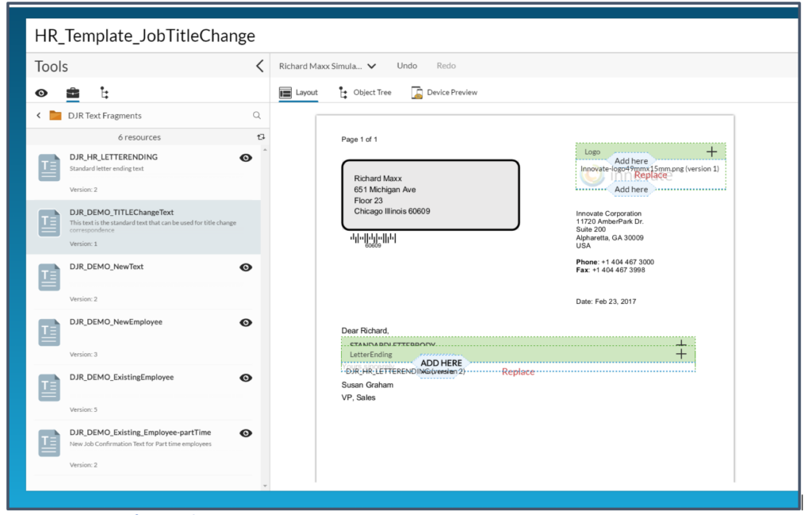
Task: Preview DJR_DEMO_NewText with its eye icon
Action: point(246,267)
